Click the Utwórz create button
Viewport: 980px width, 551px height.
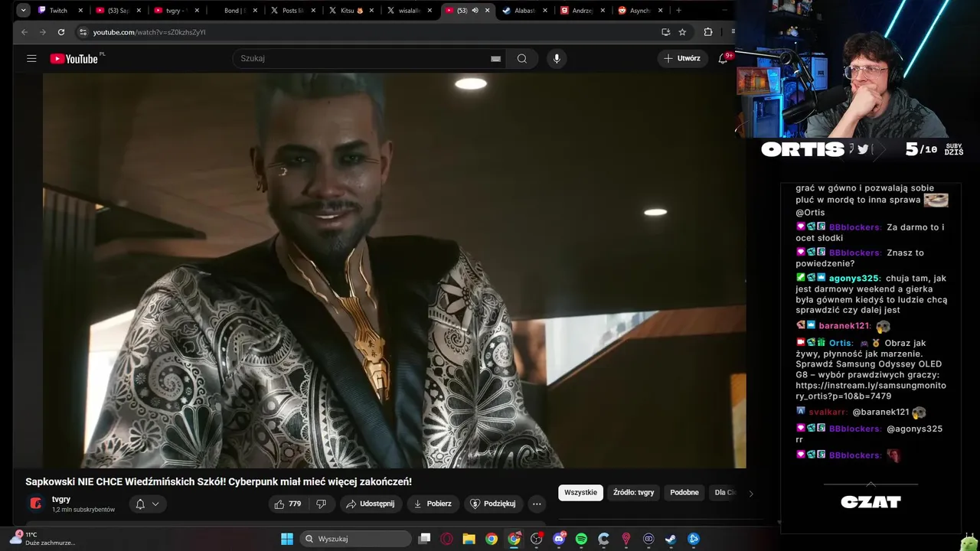point(681,59)
